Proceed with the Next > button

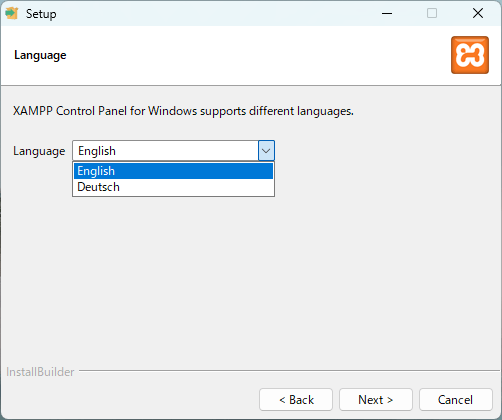click(376, 399)
